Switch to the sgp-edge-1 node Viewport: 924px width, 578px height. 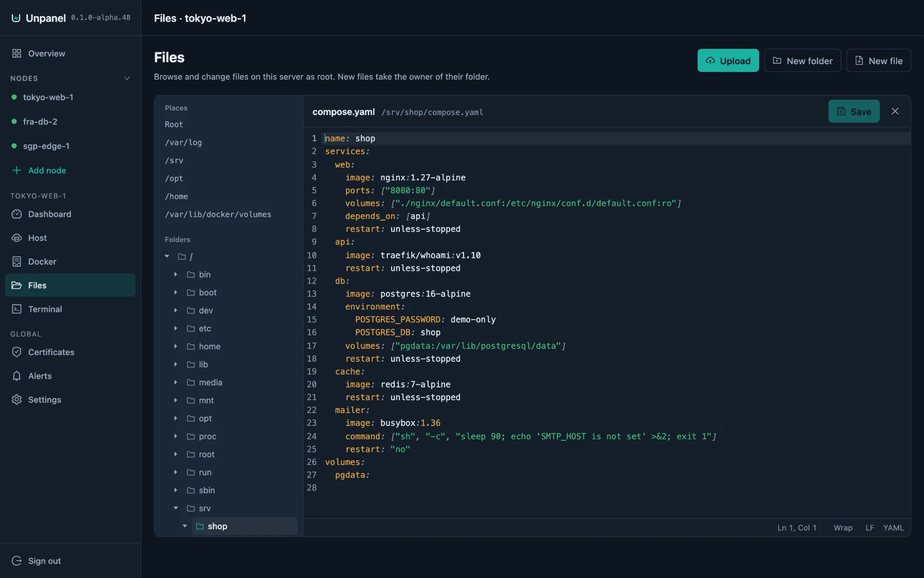pos(70,146)
